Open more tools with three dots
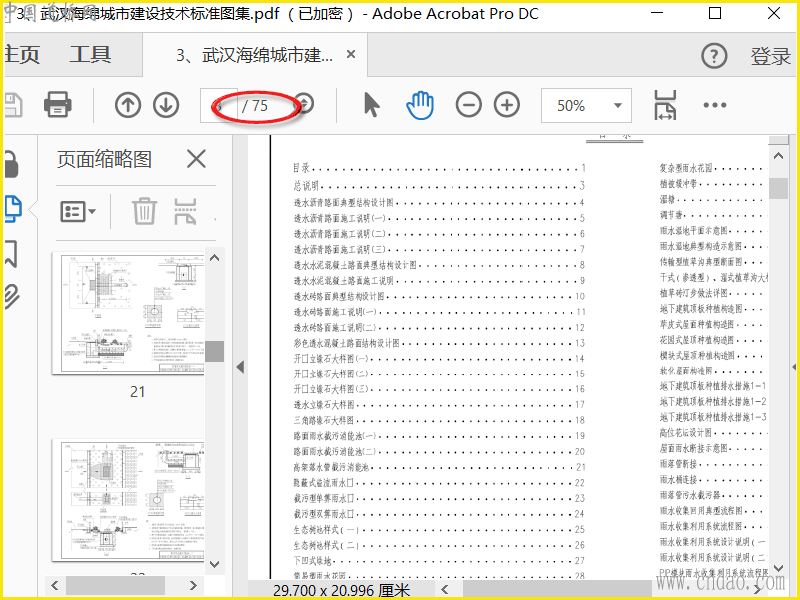Viewport: 800px width, 600px height. point(714,105)
